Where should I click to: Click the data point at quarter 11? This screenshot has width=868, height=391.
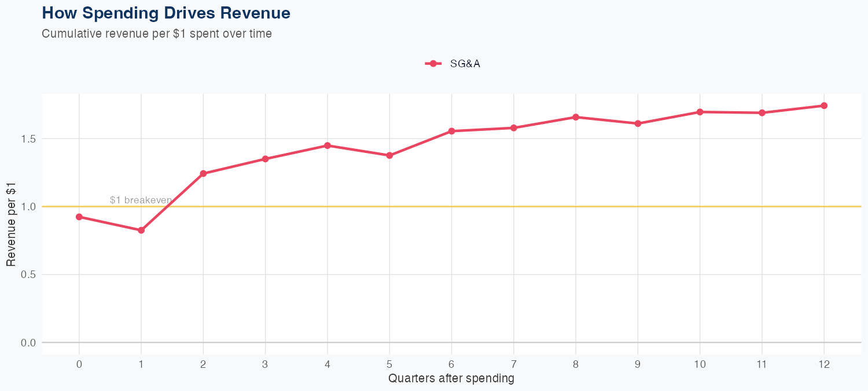[x=762, y=112]
